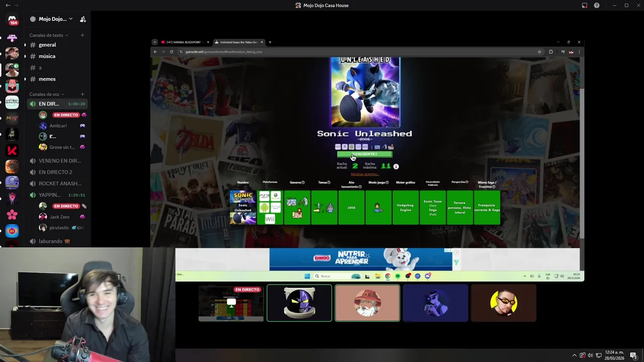This screenshot has height=362, width=644.
Task: Switch to Unlimited Guess the Video Game tab
Action: (239, 42)
